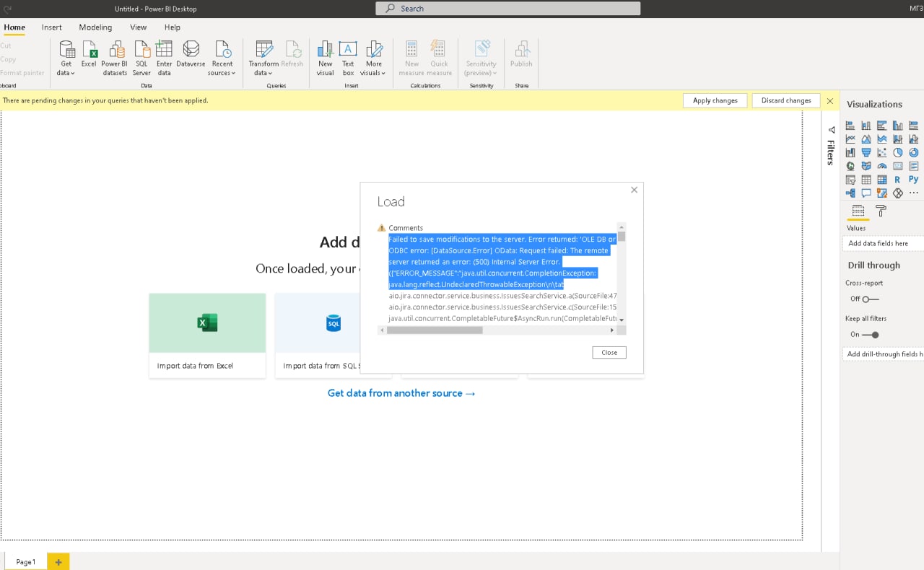Viewport: 924px width, 570px height.
Task: Select the Clustered column chart visual
Action: [898, 126]
